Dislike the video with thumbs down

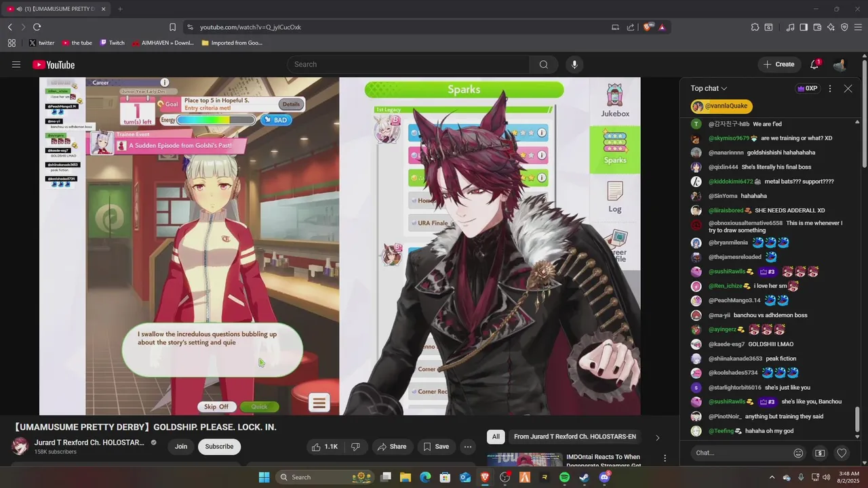click(x=355, y=447)
